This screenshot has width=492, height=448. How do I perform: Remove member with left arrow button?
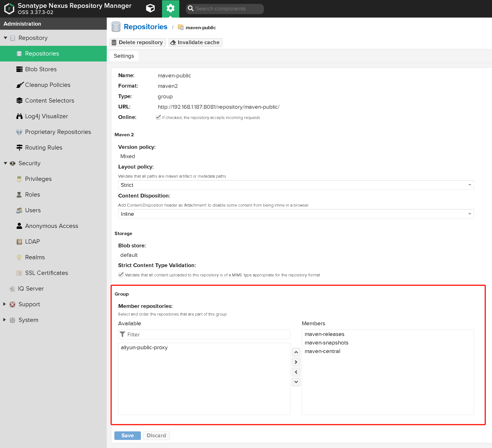(x=296, y=372)
